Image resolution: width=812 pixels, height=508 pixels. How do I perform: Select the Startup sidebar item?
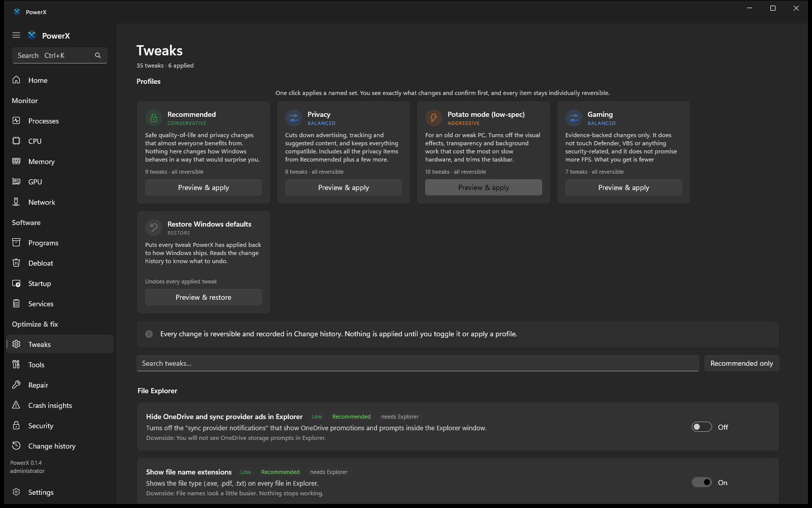tap(60, 283)
